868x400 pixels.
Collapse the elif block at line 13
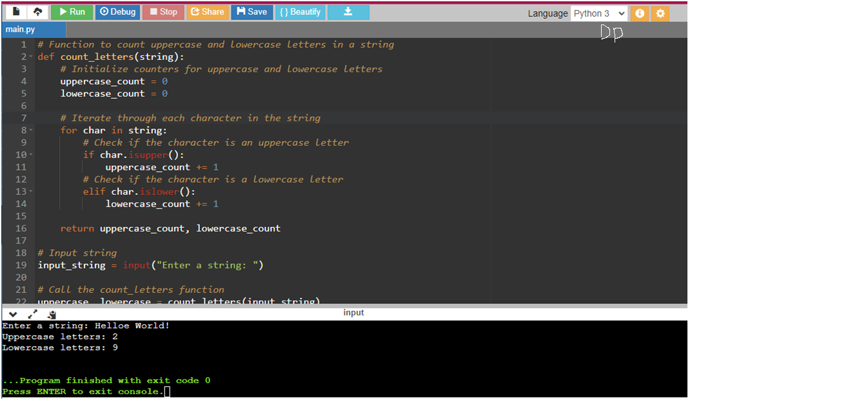click(30, 192)
